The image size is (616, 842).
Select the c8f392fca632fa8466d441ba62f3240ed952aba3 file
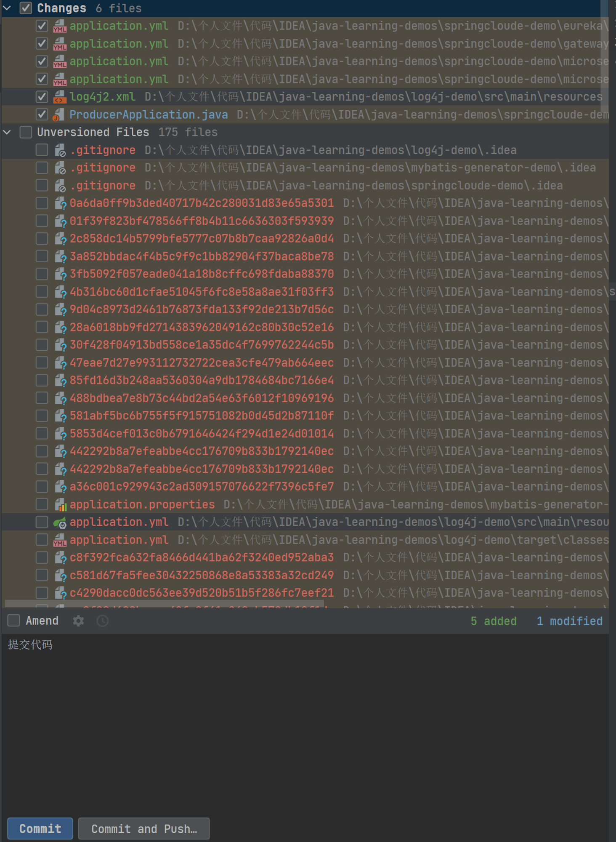point(202,557)
